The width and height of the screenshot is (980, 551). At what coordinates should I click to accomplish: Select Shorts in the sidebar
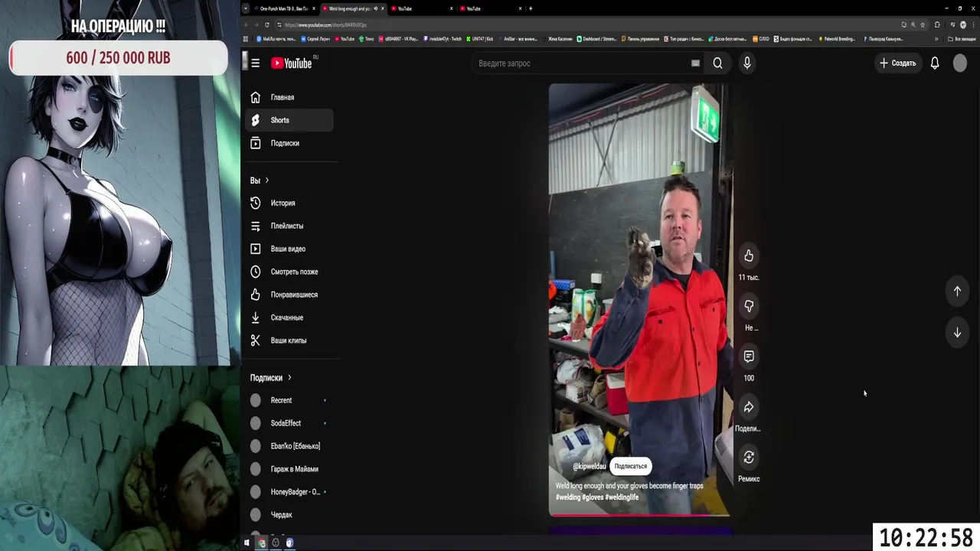pos(289,120)
